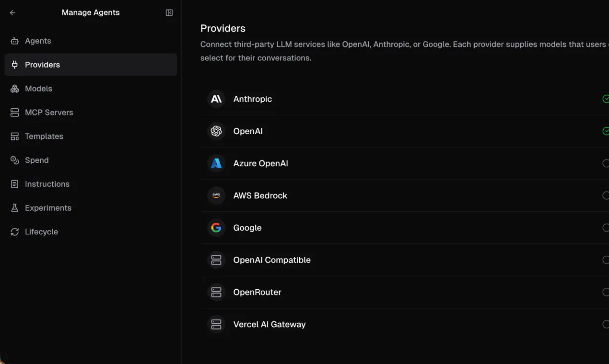Screen dimensions: 609x364
Task: Click the Vercel AI Gateway server icon
Action: pos(216,324)
